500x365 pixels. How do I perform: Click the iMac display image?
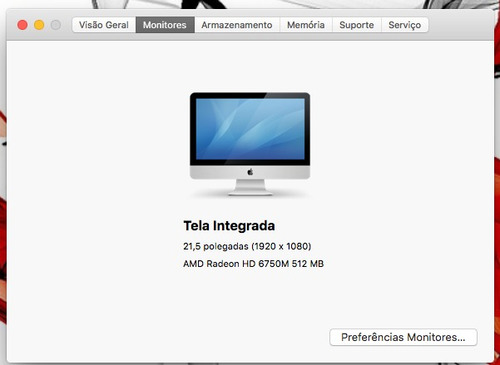coord(250,144)
